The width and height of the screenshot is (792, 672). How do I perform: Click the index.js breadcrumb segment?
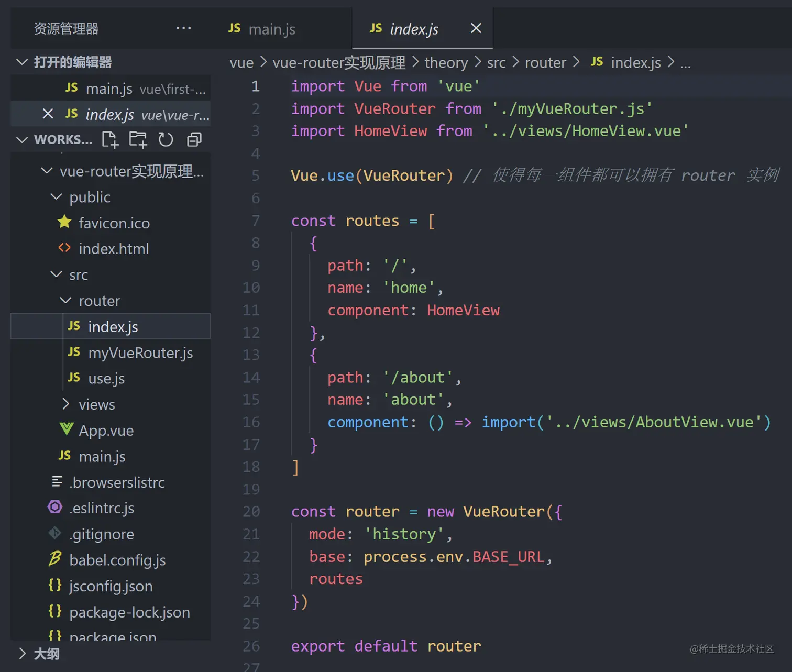point(635,63)
